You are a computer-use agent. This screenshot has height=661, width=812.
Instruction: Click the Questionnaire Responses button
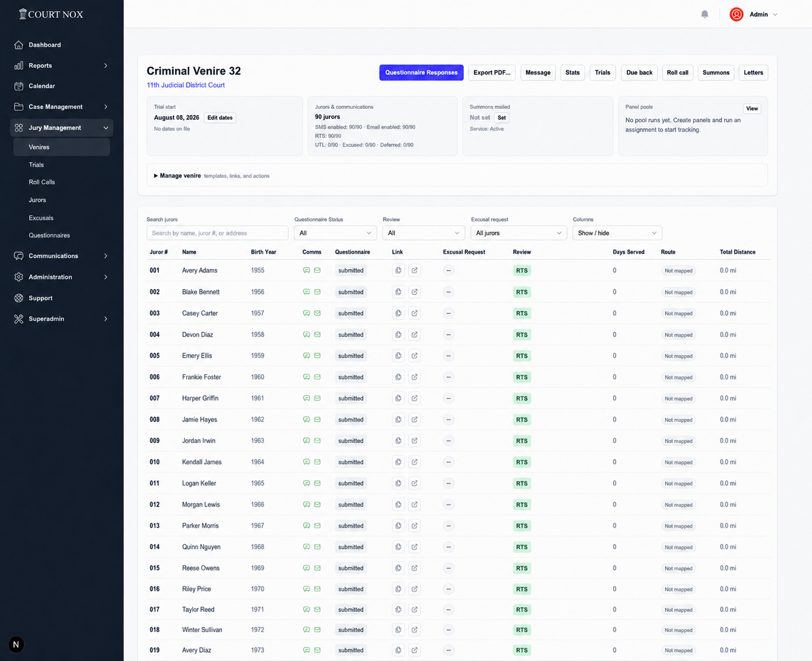pyautogui.click(x=421, y=72)
